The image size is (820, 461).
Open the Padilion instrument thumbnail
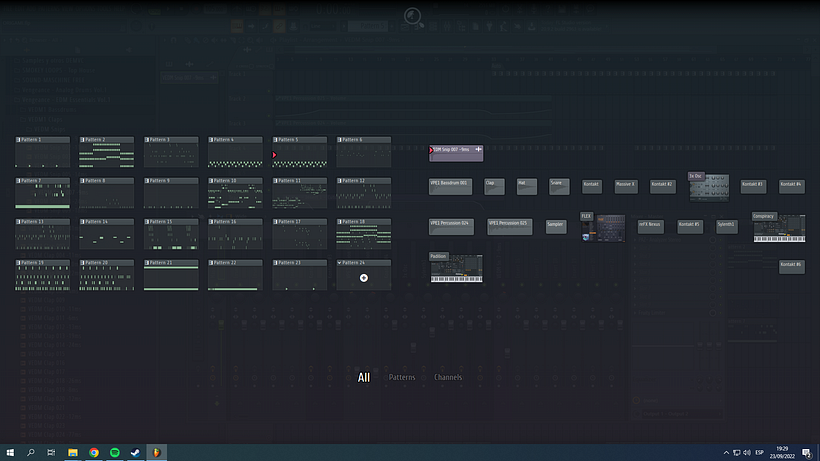click(x=456, y=268)
